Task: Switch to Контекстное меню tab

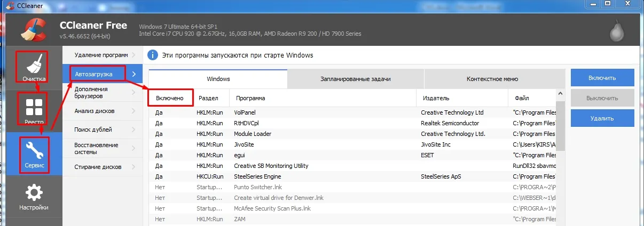Action: [492, 79]
